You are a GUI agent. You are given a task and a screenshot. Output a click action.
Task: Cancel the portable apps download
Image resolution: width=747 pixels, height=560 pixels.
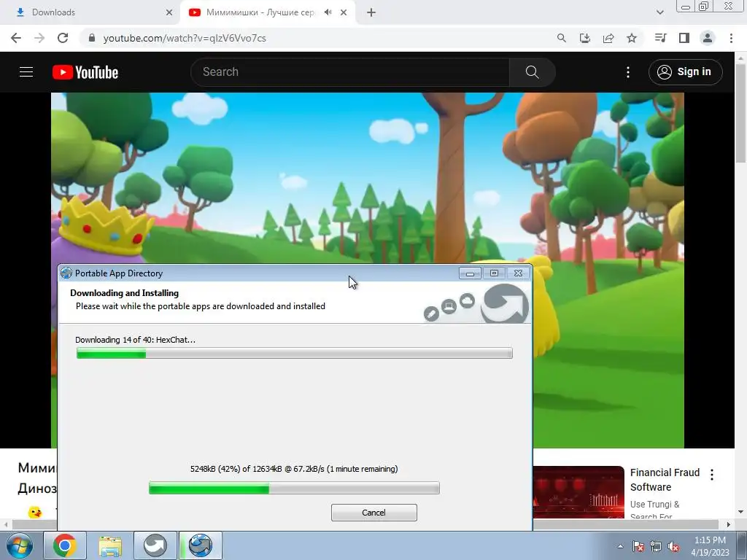[x=374, y=513]
